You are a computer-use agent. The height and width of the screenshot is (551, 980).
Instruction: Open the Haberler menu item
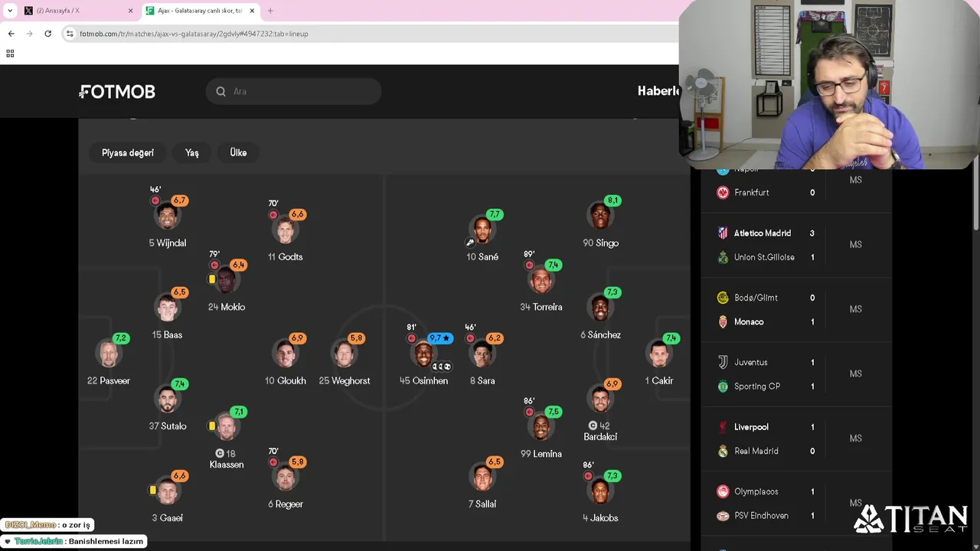658,91
